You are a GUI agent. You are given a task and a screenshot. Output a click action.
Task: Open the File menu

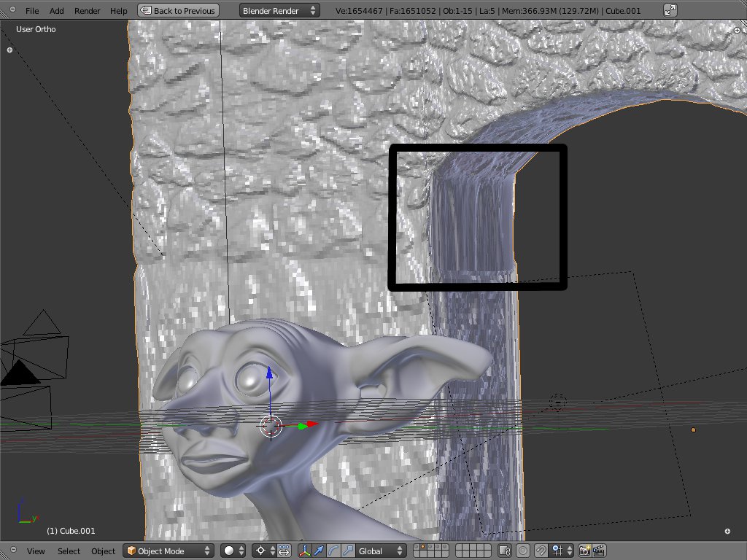[x=32, y=10]
